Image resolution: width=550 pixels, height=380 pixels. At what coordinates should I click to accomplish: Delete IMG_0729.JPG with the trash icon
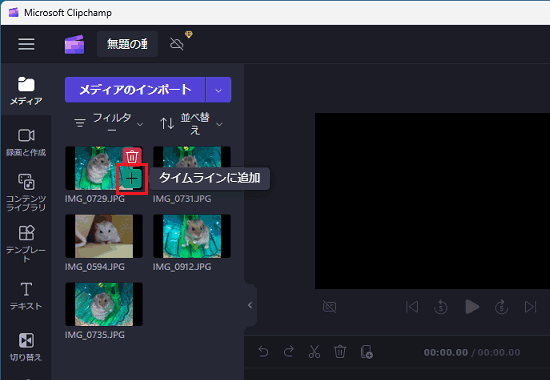(x=132, y=156)
